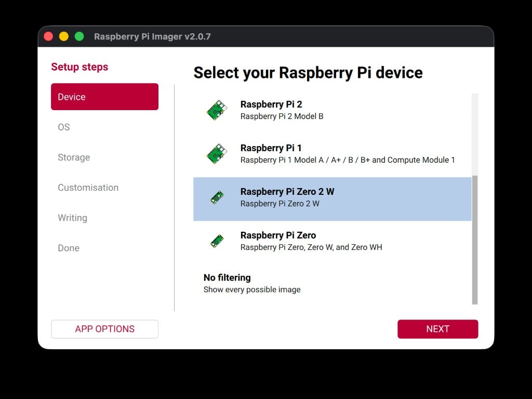Choose the No filtering option
The height and width of the screenshot is (399, 532).
[332, 284]
